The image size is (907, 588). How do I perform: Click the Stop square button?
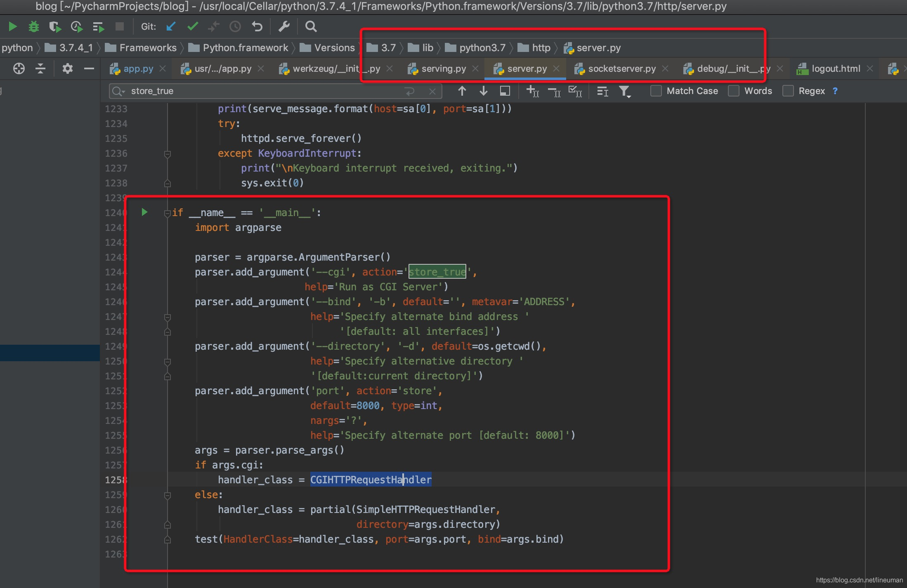coord(120,27)
